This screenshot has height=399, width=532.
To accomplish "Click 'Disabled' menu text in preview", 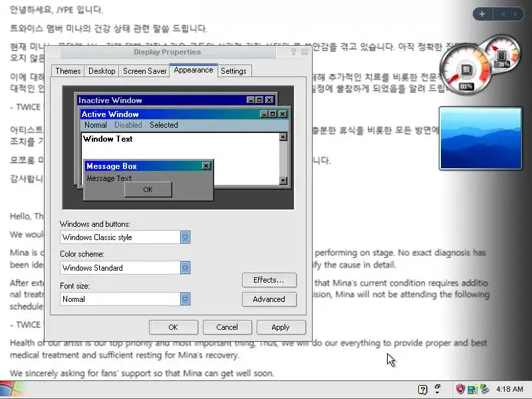I will 128,125.
